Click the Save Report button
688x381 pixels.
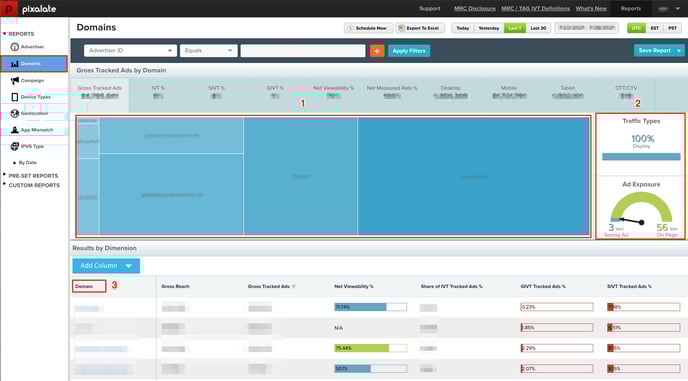654,50
